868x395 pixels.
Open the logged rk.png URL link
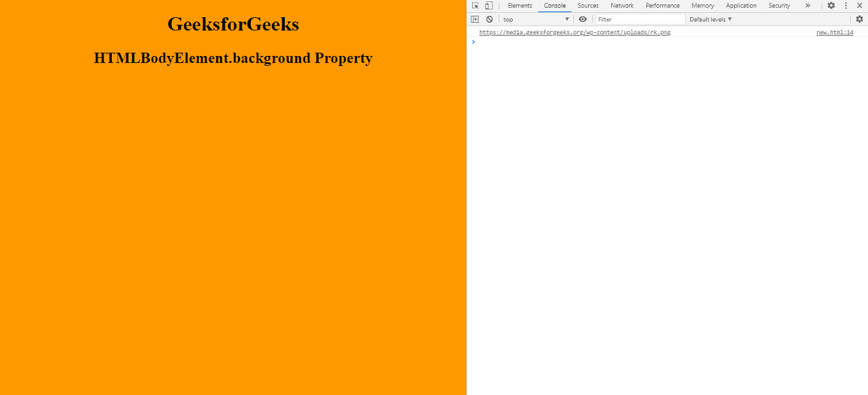click(x=575, y=33)
